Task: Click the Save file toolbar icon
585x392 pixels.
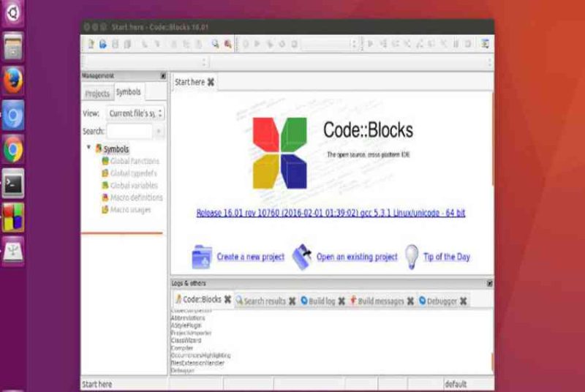Action: (x=116, y=44)
